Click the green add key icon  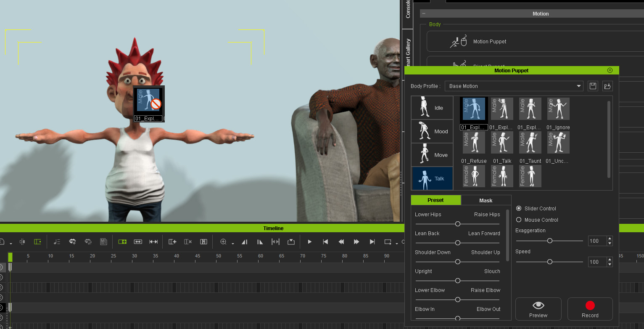[122, 242]
